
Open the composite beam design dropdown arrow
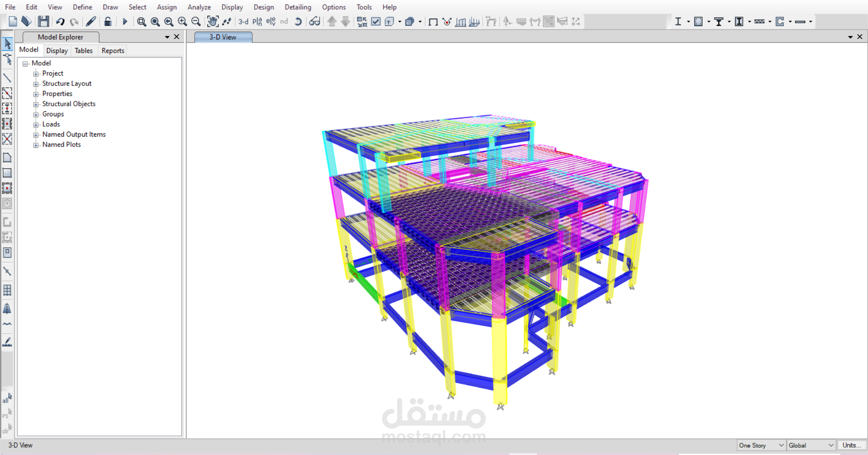point(729,21)
